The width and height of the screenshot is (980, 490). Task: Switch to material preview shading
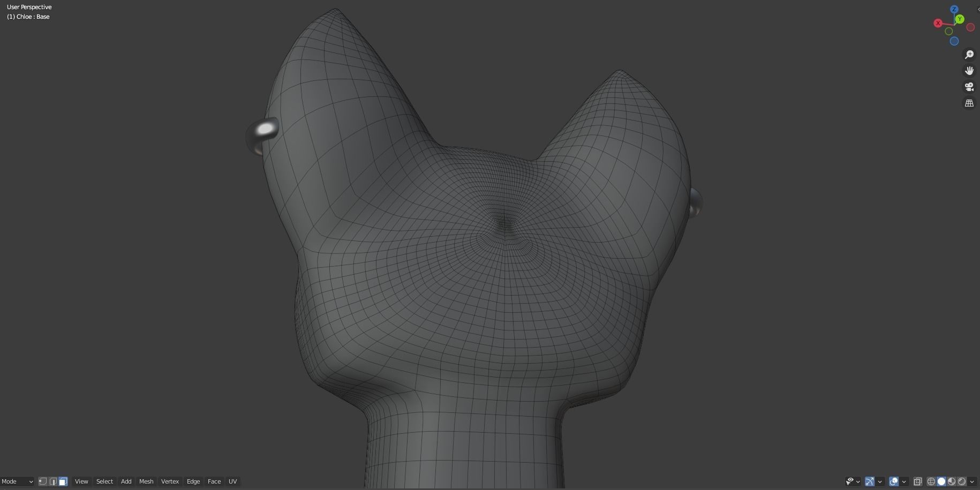coord(952,481)
